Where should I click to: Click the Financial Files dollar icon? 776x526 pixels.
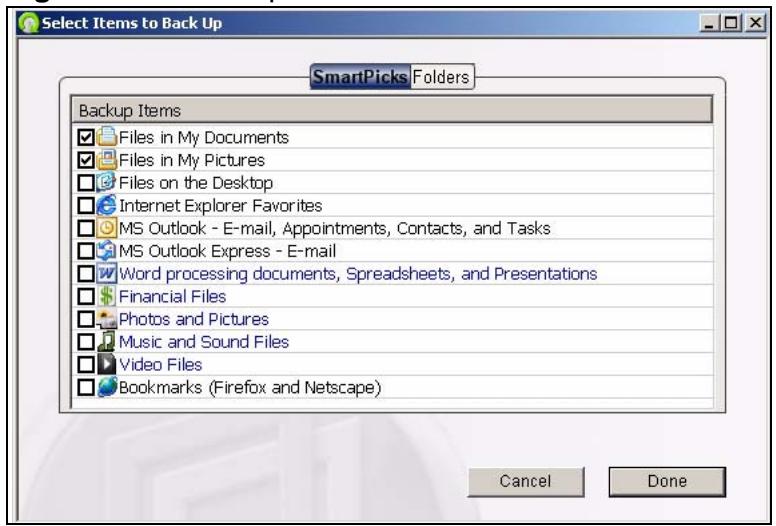point(106,296)
